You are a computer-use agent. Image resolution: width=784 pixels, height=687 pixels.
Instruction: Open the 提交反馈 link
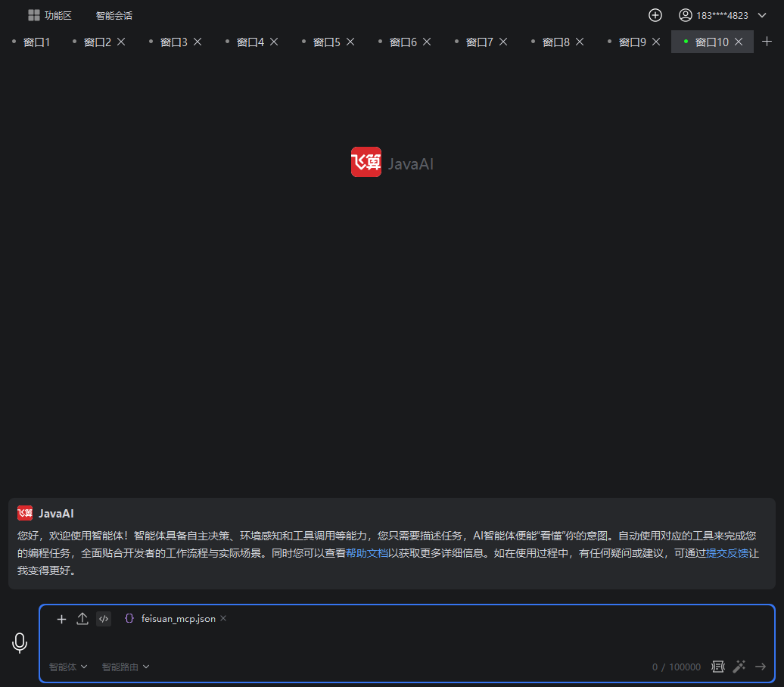click(x=727, y=553)
